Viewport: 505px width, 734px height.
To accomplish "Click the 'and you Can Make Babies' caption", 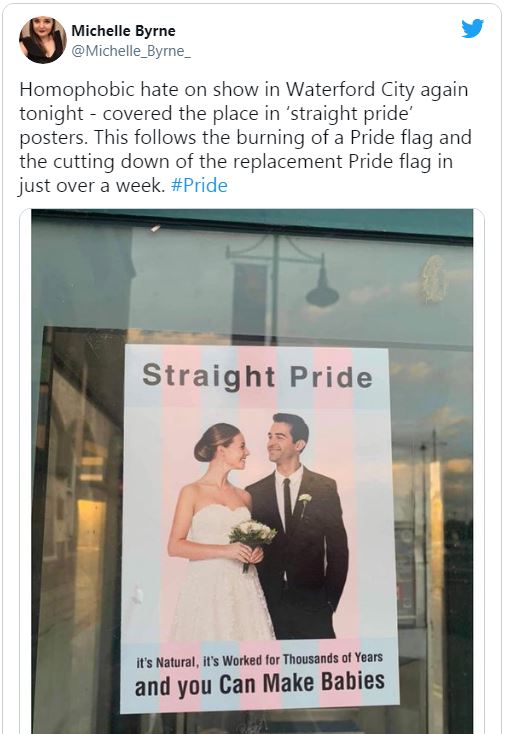I will [x=260, y=684].
